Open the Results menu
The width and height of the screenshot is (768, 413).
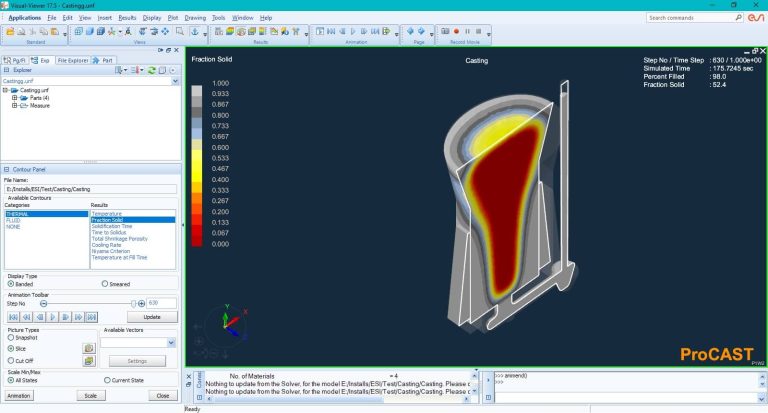(x=127, y=18)
